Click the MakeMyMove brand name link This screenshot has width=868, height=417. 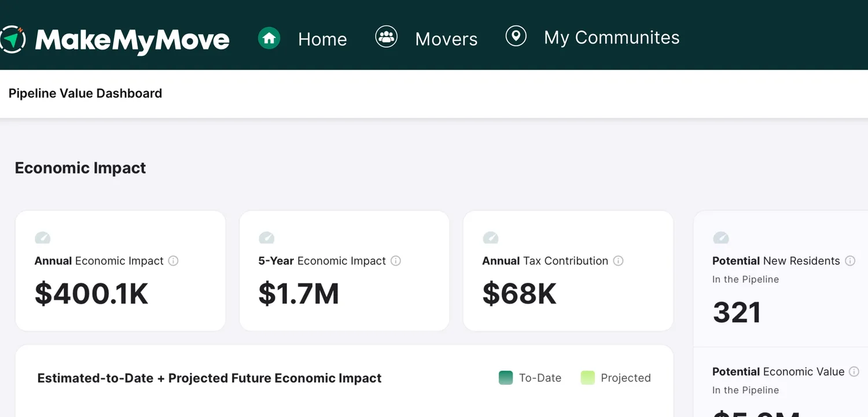point(132,40)
